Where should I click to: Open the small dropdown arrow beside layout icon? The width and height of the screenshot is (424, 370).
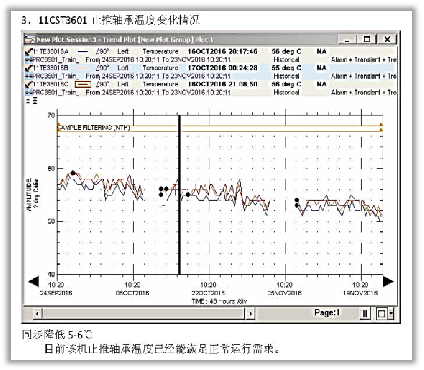click(x=391, y=313)
